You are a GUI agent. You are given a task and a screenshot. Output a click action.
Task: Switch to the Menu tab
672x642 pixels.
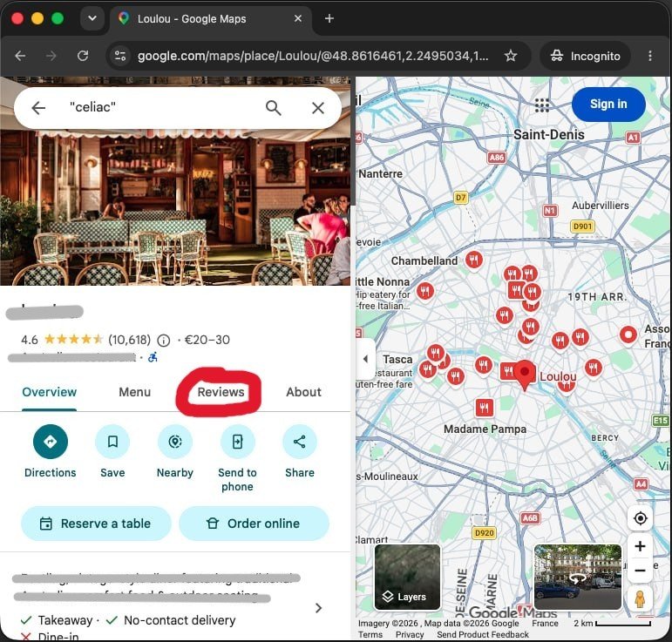(x=134, y=392)
